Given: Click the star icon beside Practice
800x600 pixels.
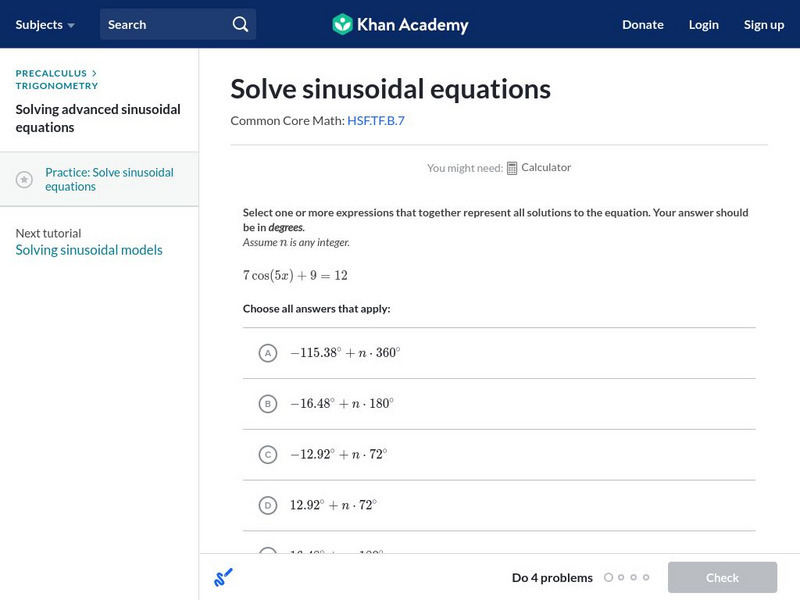Looking at the screenshot, I should click(25, 179).
